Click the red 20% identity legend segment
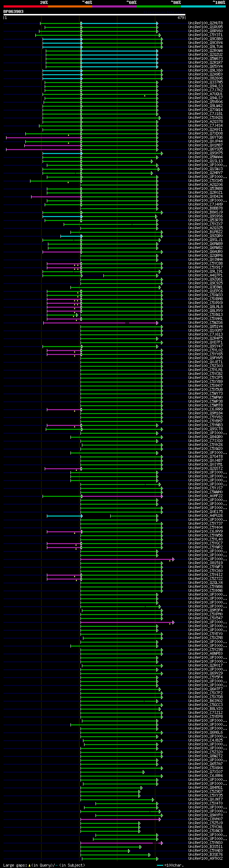Screen dimensions: 229x868 (x=26, y=6)
